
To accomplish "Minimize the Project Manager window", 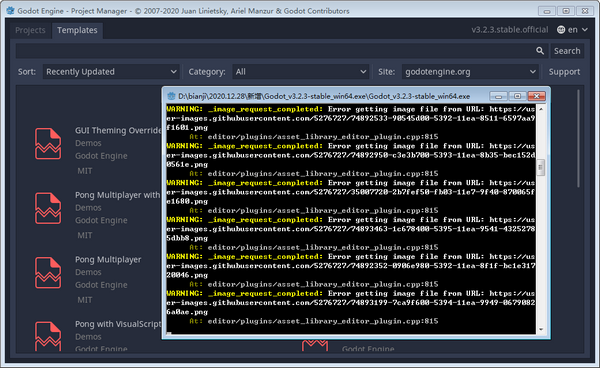I will coord(547,11).
